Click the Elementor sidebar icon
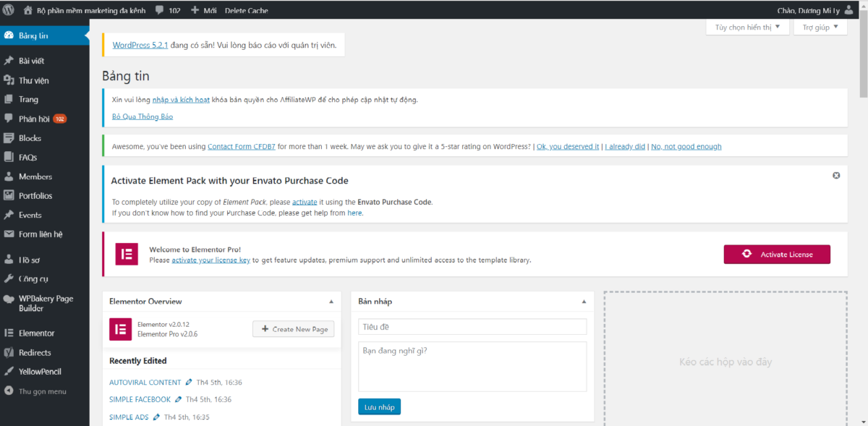 point(9,333)
